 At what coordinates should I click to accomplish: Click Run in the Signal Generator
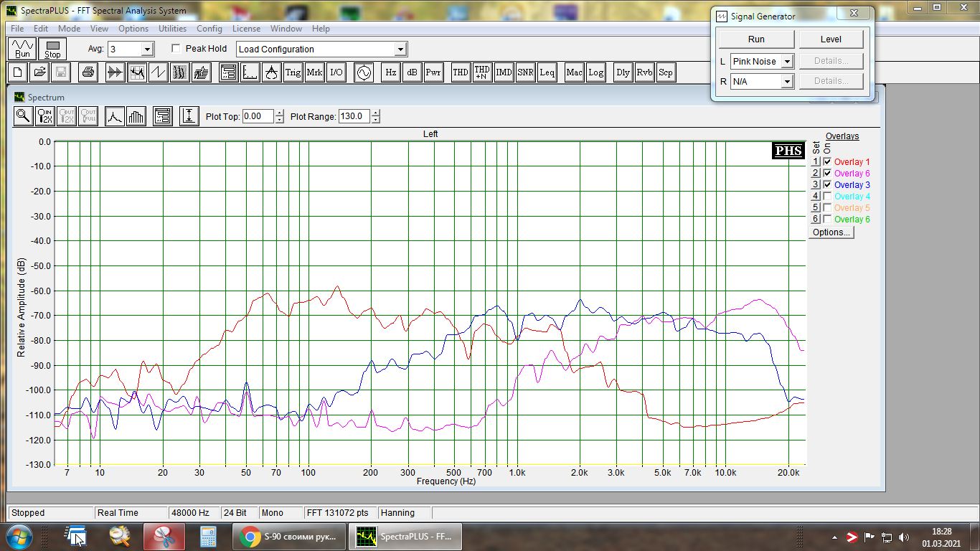tap(756, 39)
